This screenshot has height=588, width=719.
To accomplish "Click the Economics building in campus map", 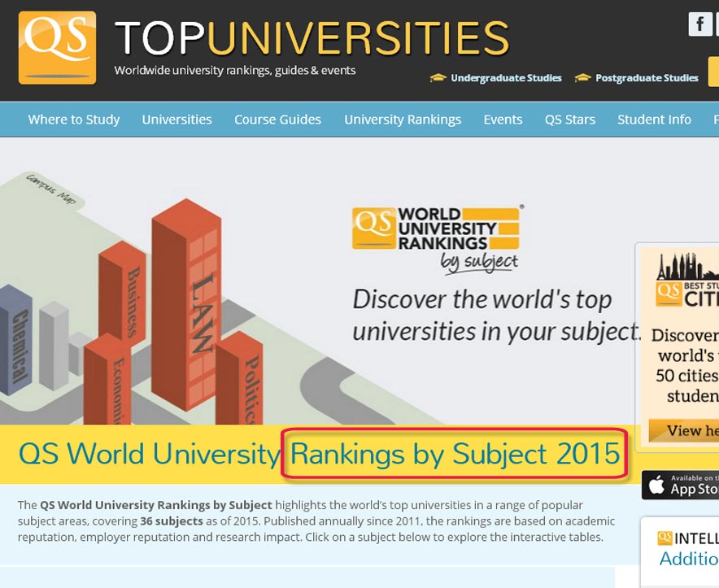I will pos(107,381).
